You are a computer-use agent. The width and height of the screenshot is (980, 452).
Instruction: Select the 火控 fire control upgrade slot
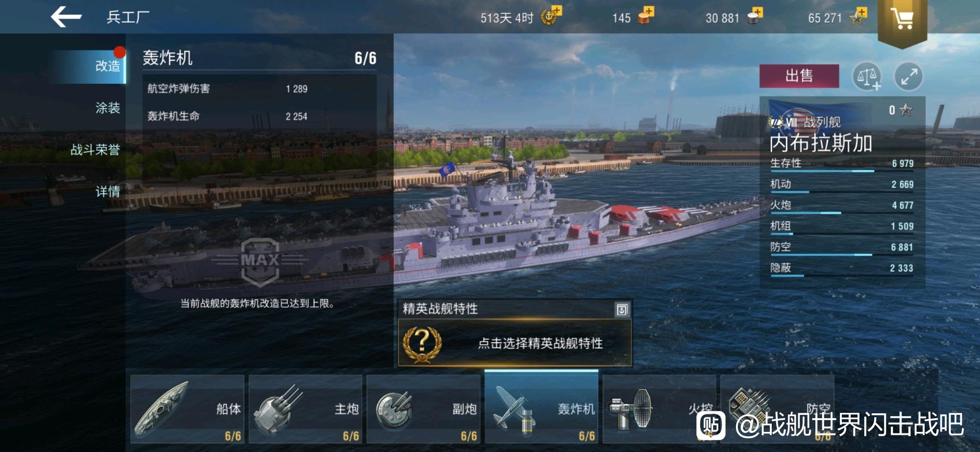click(659, 409)
